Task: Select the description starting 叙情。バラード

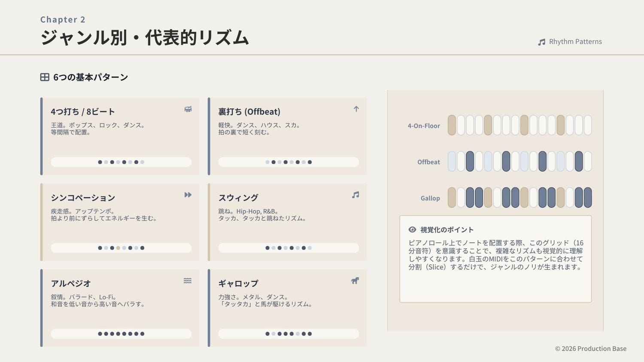Action: coord(98,300)
